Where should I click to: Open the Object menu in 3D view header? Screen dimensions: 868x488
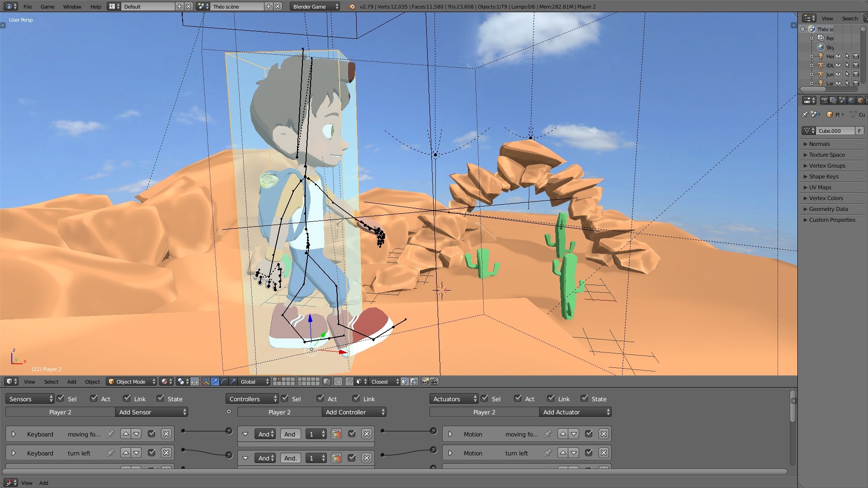pos(92,381)
